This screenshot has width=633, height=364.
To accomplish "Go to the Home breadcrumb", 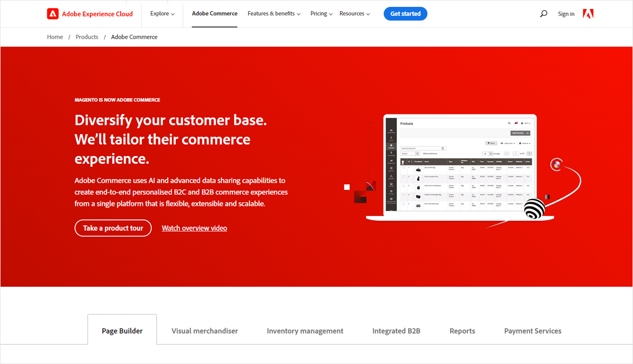I will pos(55,37).
